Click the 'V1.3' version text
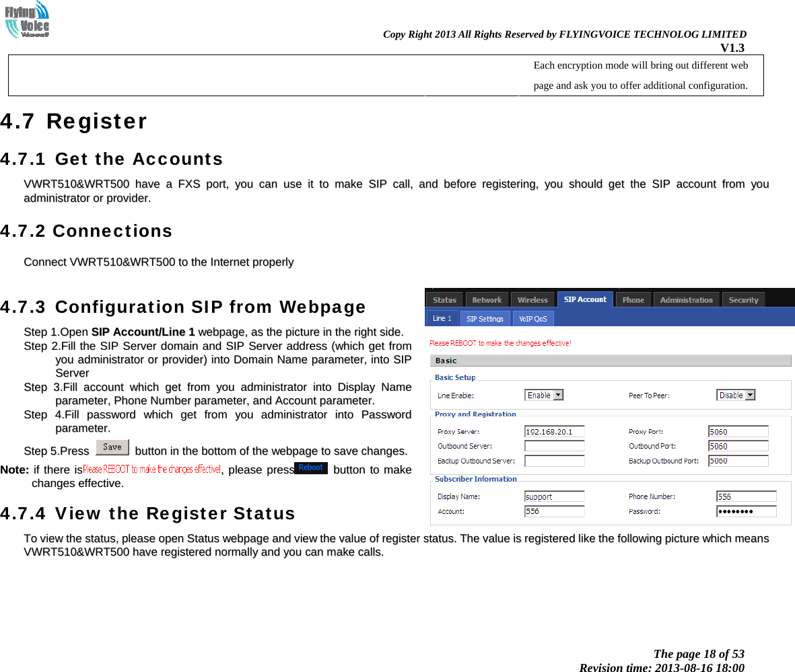Viewport: 795px width, 672px height. (x=732, y=48)
